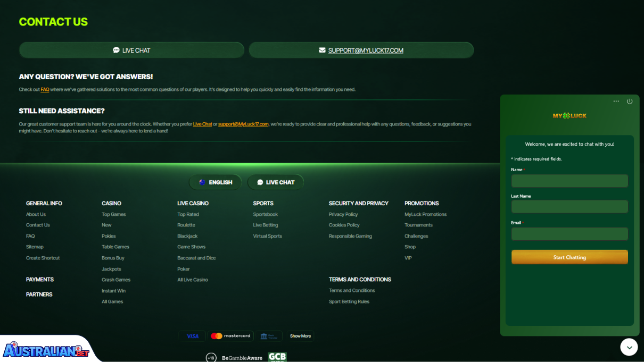Focus the Email input field
This screenshot has width=644, height=362.
pos(569,234)
